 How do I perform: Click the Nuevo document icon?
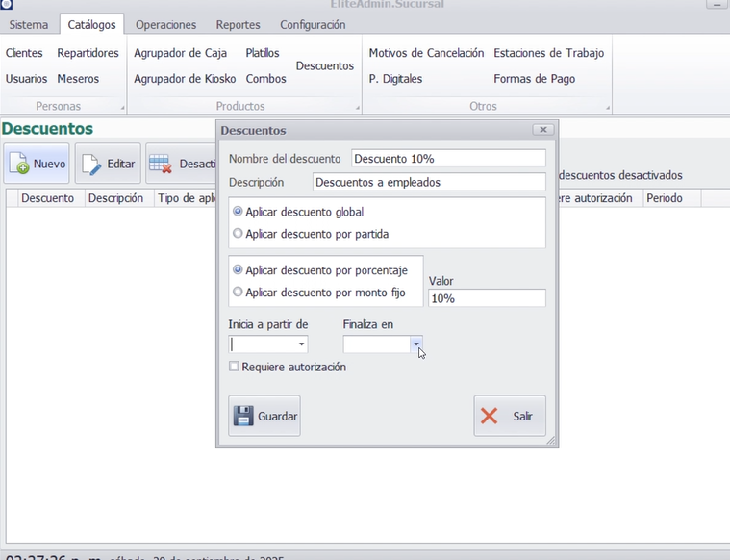pos(19,165)
